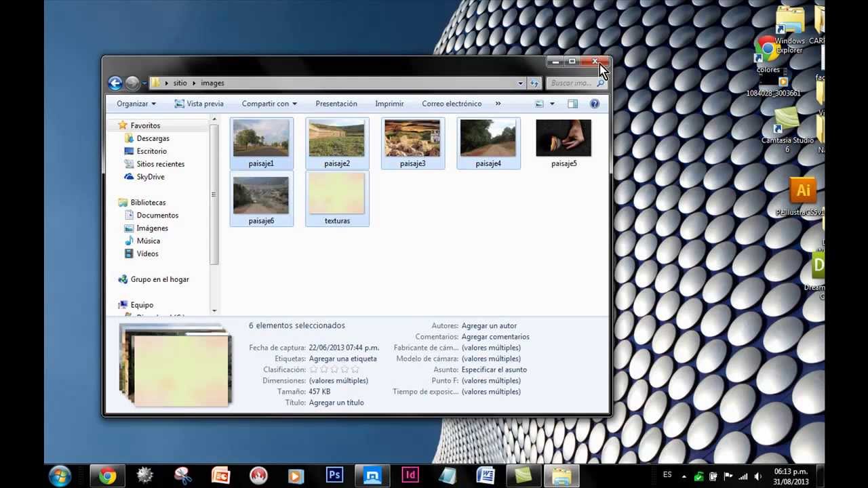Click the forward navigation arrow
Viewport: 868px width, 488px height.
132,83
